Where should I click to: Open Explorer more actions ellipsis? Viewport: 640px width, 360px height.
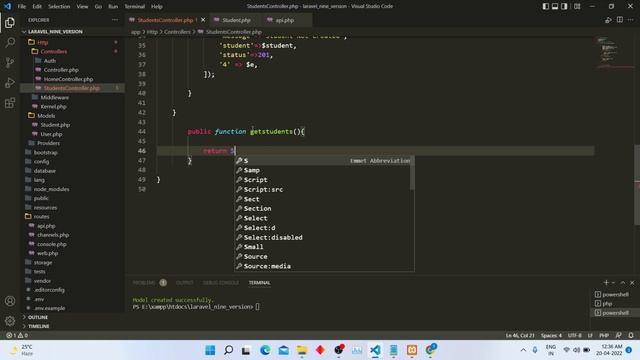[x=115, y=20]
